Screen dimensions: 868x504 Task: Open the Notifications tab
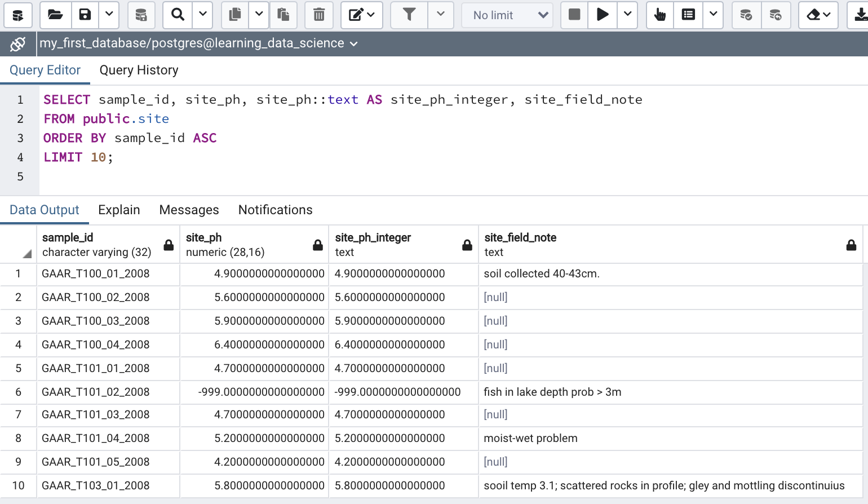(x=275, y=210)
